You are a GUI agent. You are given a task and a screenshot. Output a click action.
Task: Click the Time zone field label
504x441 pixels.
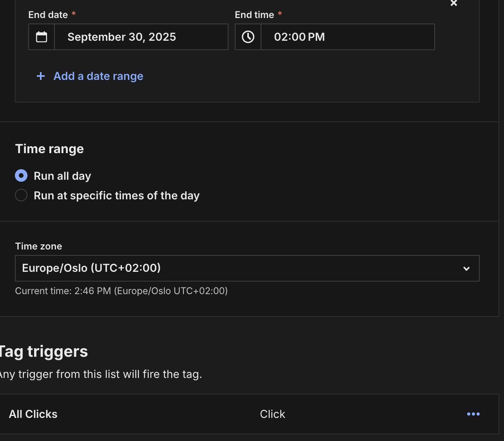click(x=38, y=246)
